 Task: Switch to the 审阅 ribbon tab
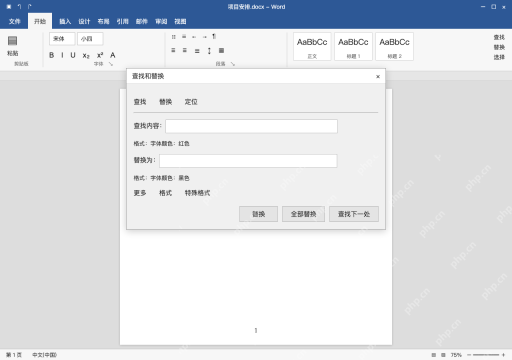coord(161,21)
